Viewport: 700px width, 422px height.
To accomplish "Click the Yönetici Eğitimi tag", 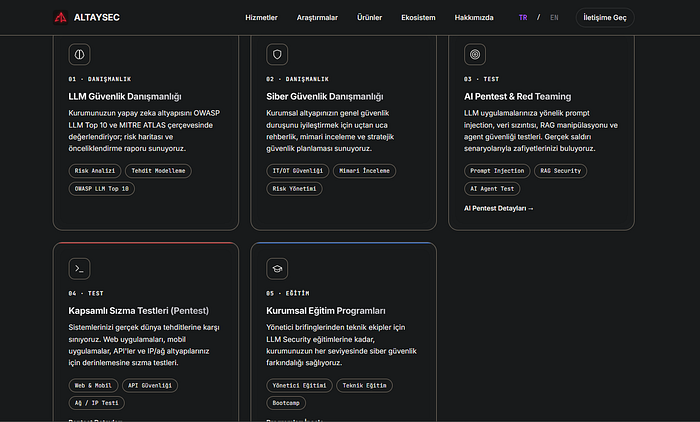I will [x=299, y=385].
